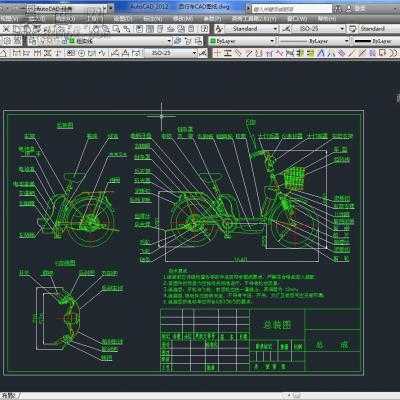Select the Zoom Window tool
The image size is (400, 400).
coord(116,29)
